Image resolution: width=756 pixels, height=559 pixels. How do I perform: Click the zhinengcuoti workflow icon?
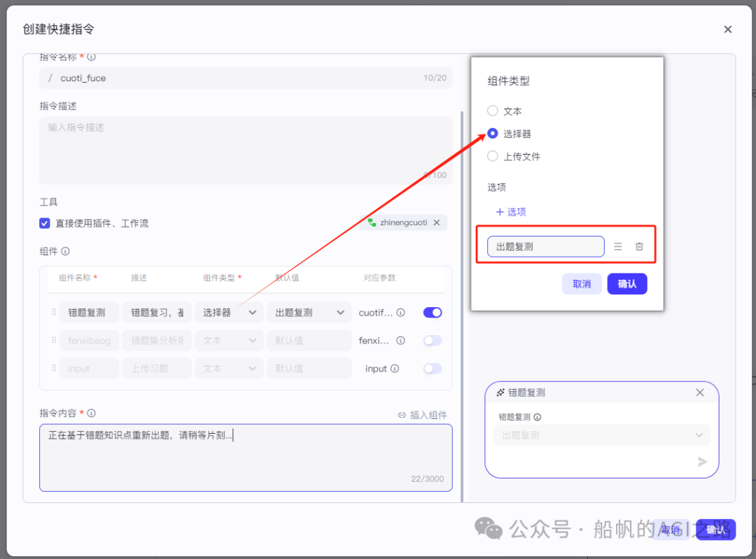(x=372, y=222)
